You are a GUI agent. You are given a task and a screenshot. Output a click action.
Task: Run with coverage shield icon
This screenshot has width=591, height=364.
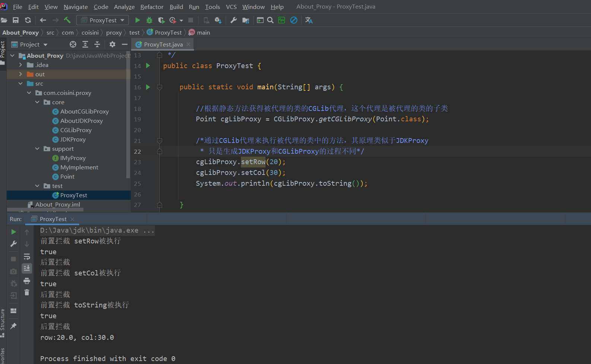pyautogui.click(x=161, y=20)
